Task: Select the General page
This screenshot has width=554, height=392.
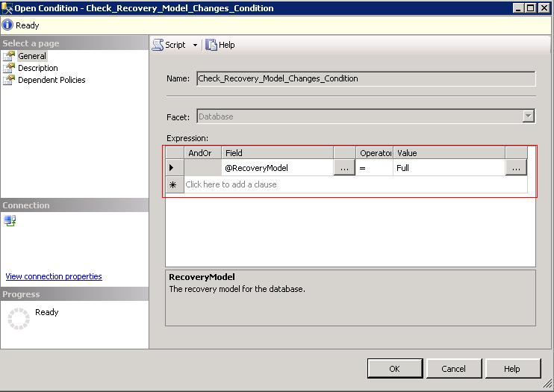Action: click(32, 56)
